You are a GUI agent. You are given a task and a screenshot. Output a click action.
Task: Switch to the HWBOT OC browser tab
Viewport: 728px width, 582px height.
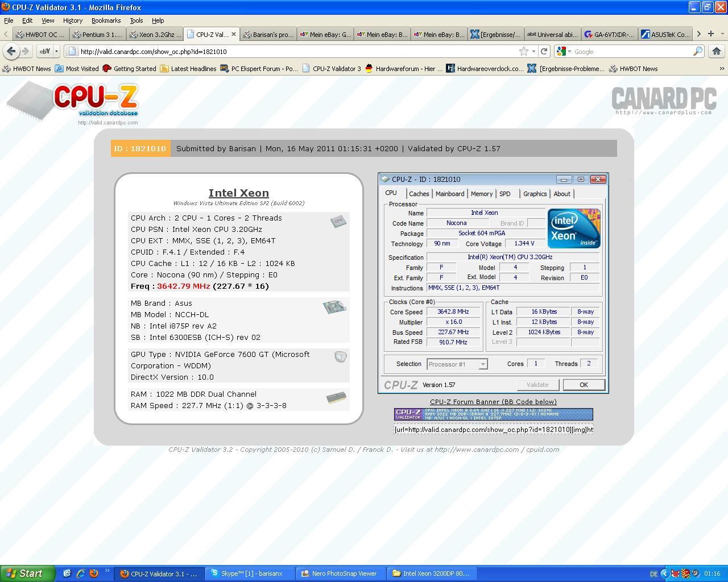coord(41,34)
